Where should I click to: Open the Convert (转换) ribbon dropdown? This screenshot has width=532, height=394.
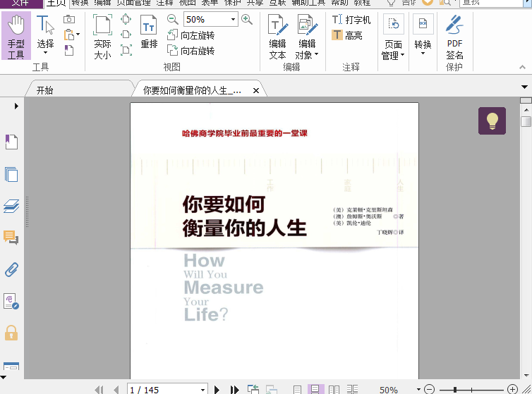[423, 35]
